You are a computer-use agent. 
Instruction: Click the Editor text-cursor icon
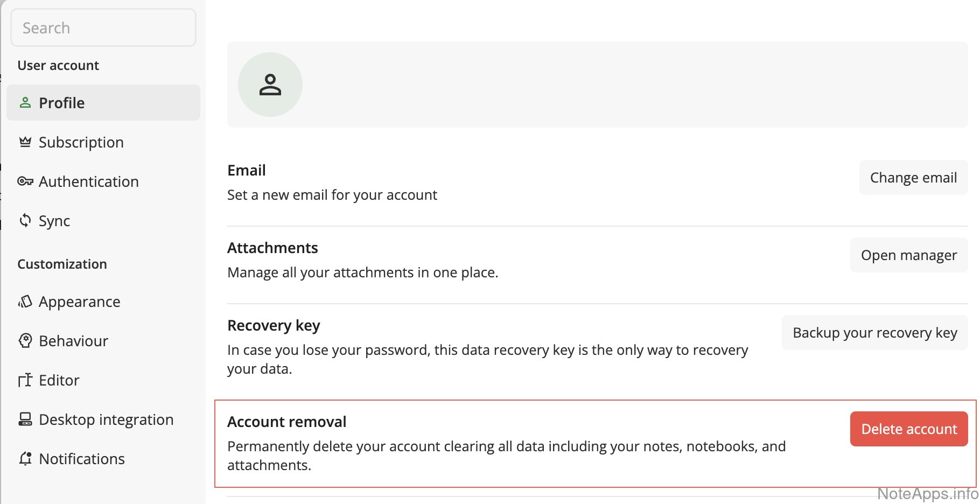[25, 380]
